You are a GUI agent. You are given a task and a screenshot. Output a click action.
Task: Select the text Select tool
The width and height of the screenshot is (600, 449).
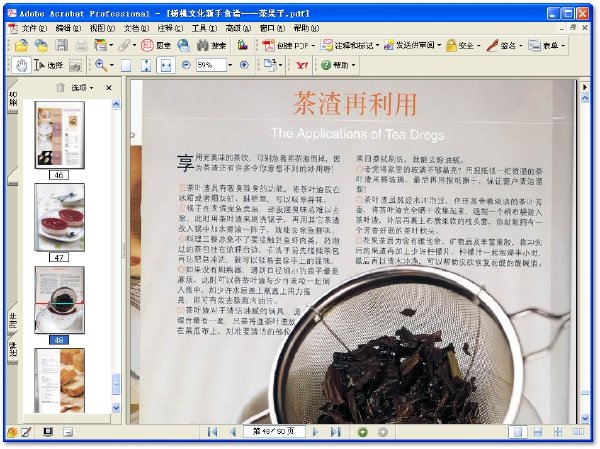48,65
